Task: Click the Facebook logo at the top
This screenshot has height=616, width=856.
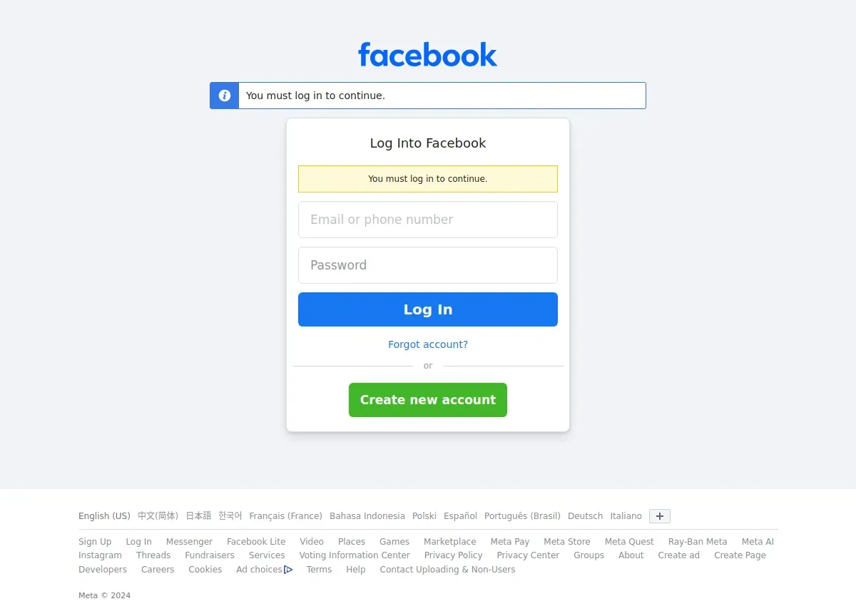Action: (428, 55)
